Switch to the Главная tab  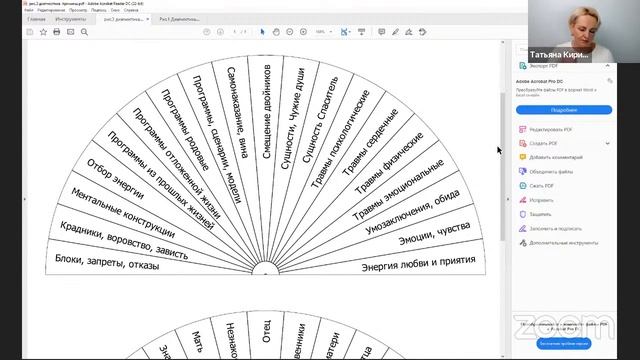[36, 19]
